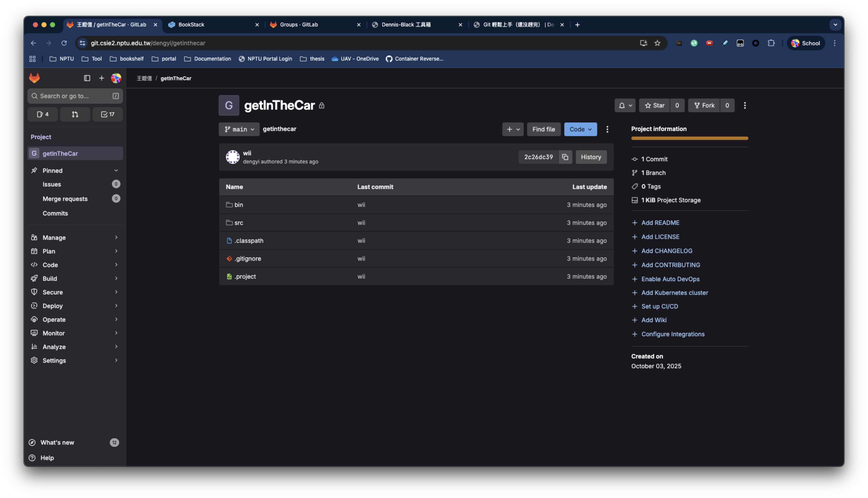Open the blue Code dropdown
This screenshot has width=868, height=498.
point(580,129)
